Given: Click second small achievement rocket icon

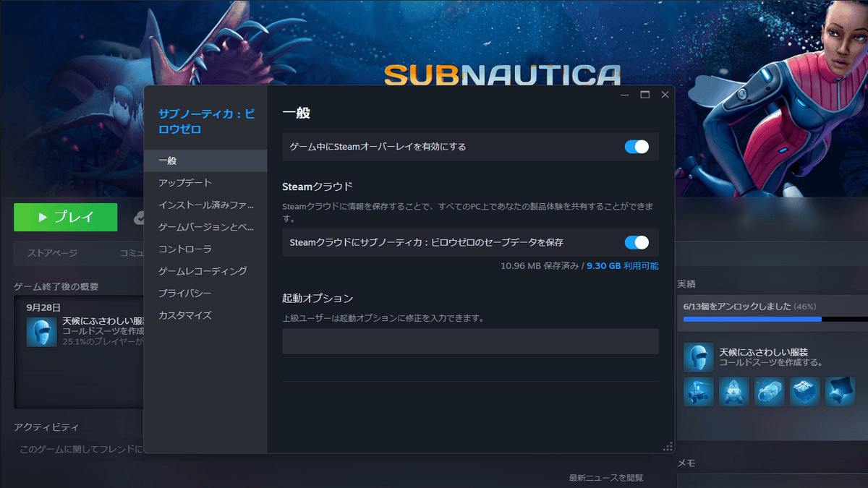Looking at the screenshot, I should coord(733,391).
